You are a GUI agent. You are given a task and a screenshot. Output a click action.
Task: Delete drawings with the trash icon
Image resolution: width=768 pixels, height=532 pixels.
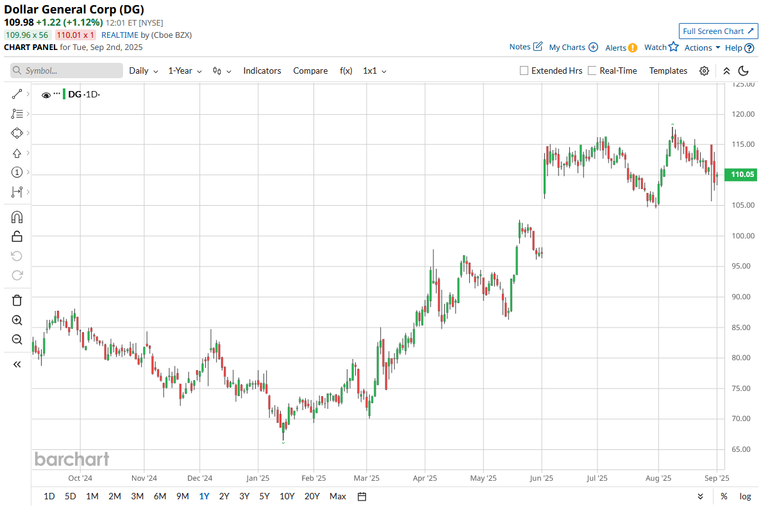[17, 300]
